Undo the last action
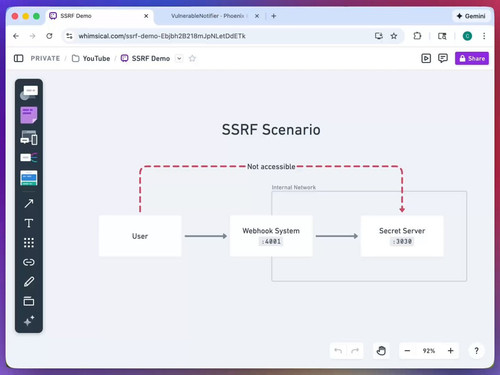This screenshot has height=375, width=500. tap(338, 351)
